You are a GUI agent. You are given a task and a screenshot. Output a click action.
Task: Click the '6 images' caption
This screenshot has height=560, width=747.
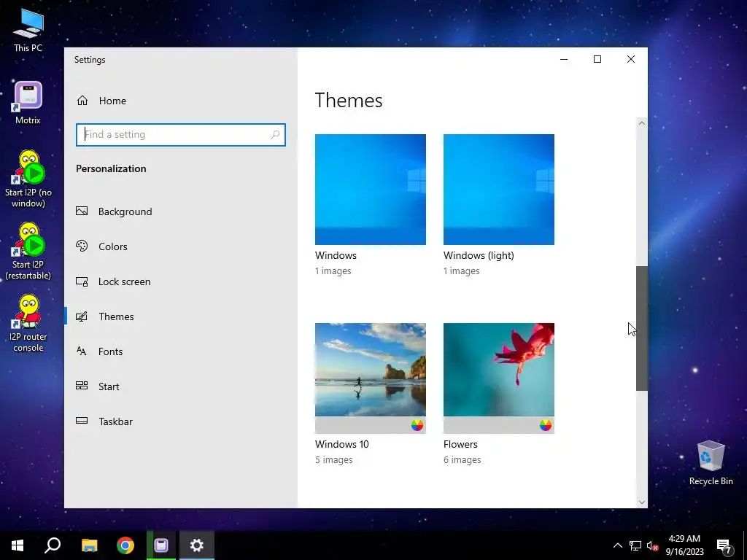462,459
